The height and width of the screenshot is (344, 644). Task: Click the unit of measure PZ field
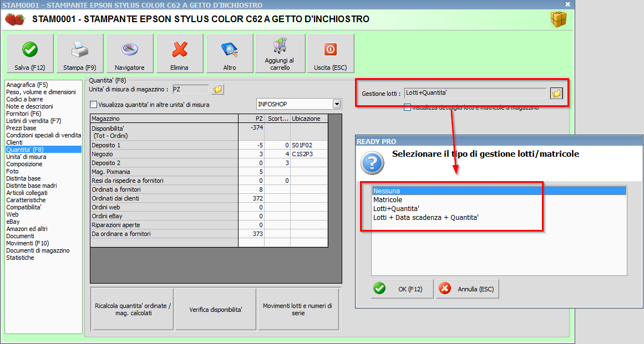click(190, 89)
